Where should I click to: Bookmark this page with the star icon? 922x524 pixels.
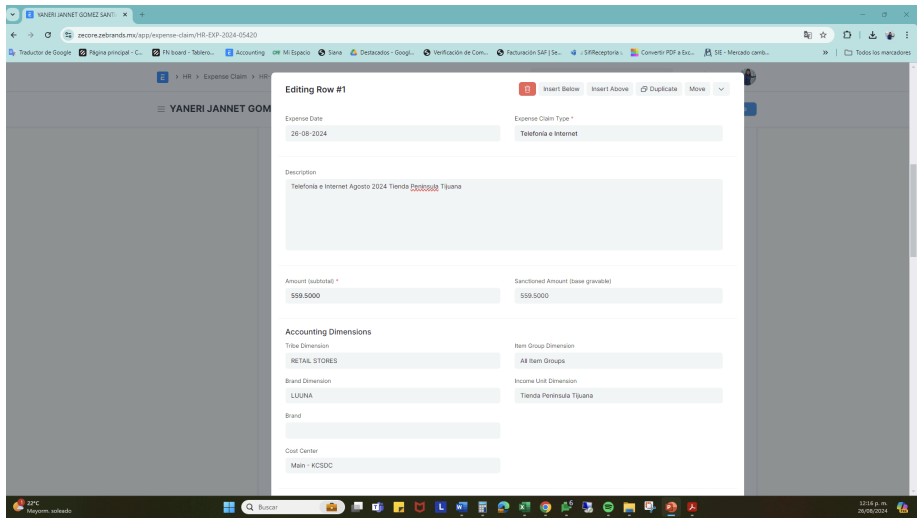822,35
